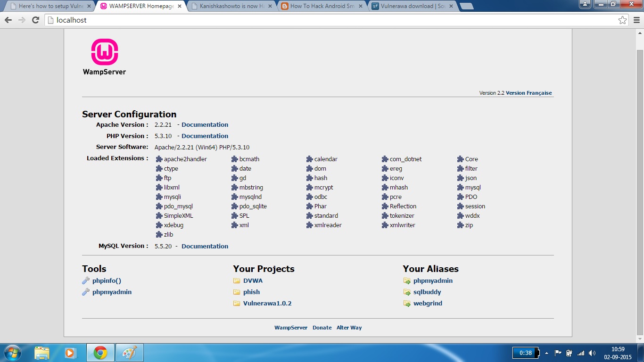This screenshot has width=644, height=362.
Task: Reload the localhost page
Action: tap(35, 20)
